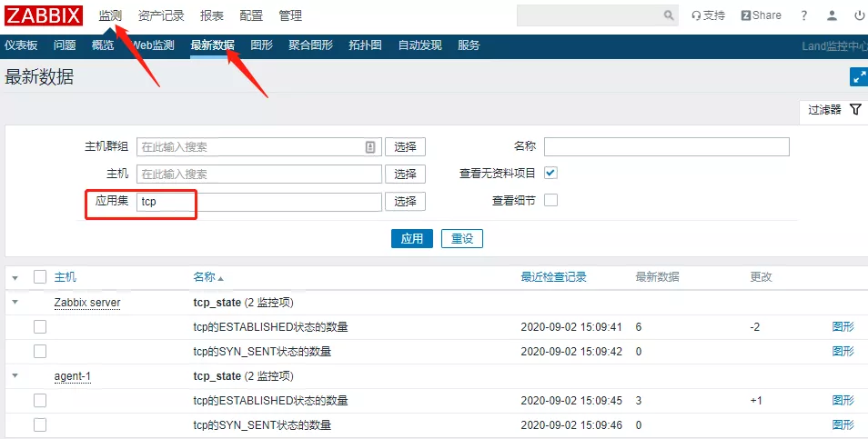Toggle fullscreen mode icon

click(x=857, y=77)
